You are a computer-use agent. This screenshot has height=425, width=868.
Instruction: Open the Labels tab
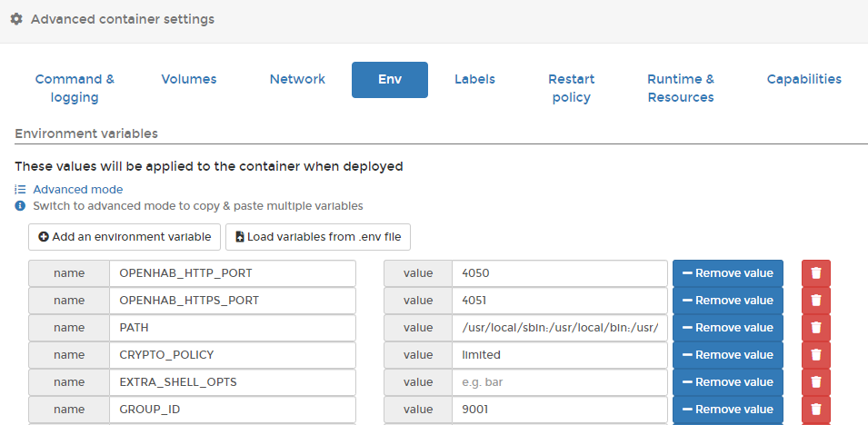[475, 79]
